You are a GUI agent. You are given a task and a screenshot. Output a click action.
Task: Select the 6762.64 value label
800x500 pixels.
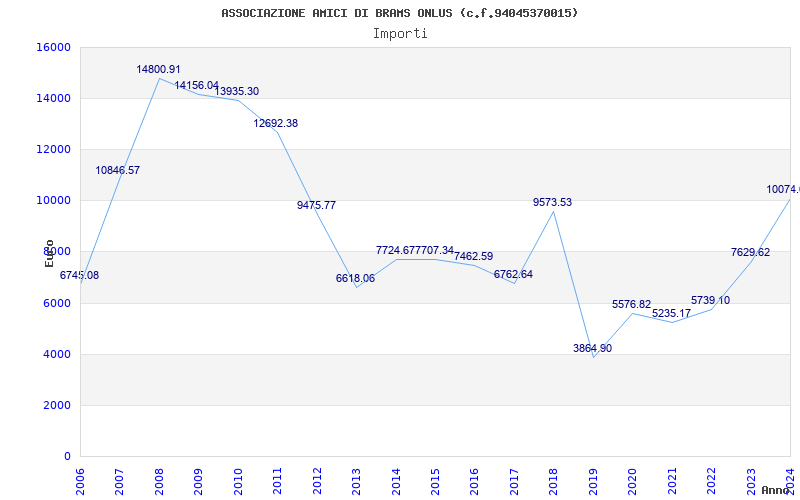[x=513, y=274]
